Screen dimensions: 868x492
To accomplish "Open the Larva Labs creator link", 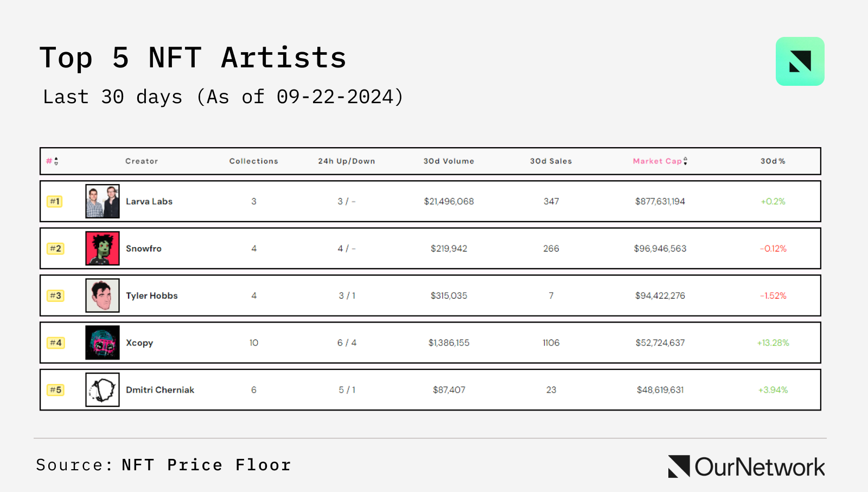I will [x=149, y=201].
